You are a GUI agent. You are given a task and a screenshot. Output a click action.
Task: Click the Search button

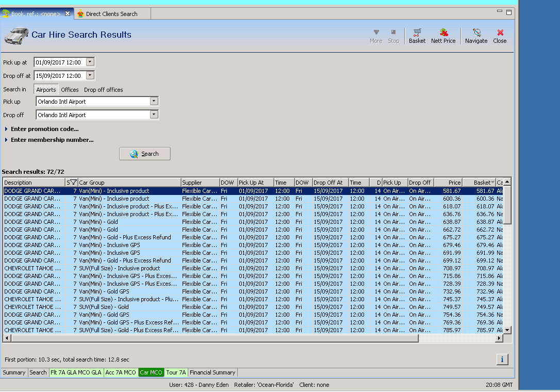click(145, 154)
